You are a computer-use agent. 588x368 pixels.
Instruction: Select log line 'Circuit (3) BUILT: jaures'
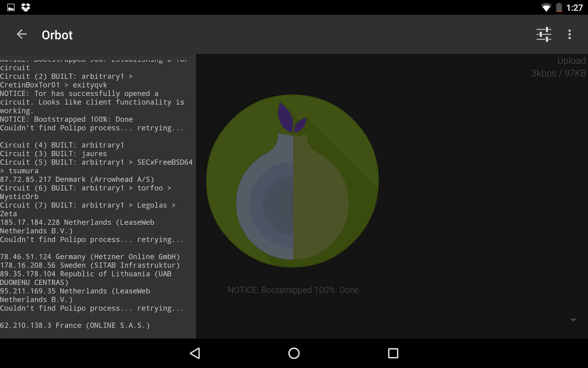(54, 154)
